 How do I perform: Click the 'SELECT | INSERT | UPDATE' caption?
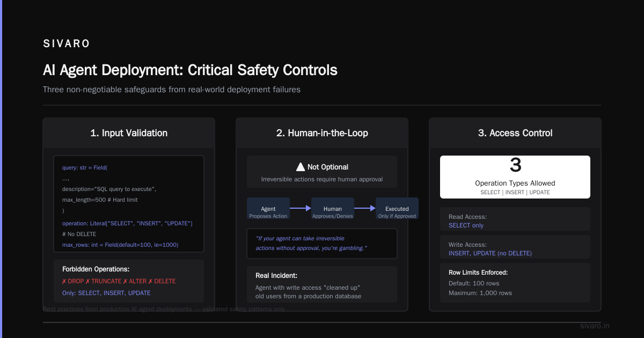click(x=515, y=192)
